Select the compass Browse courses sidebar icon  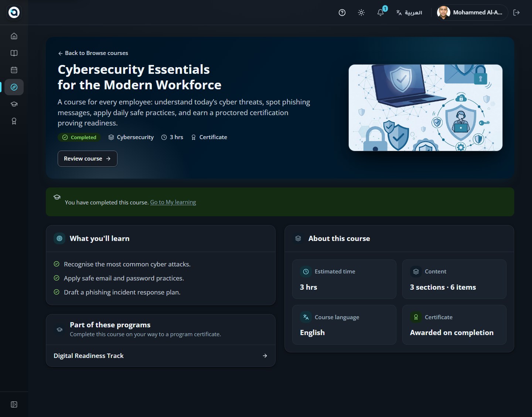pyautogui.click(x=14, y=87)
